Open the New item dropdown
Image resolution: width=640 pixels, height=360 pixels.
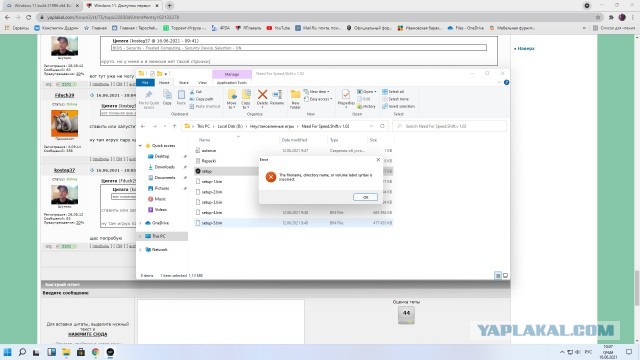pos(317,92)
